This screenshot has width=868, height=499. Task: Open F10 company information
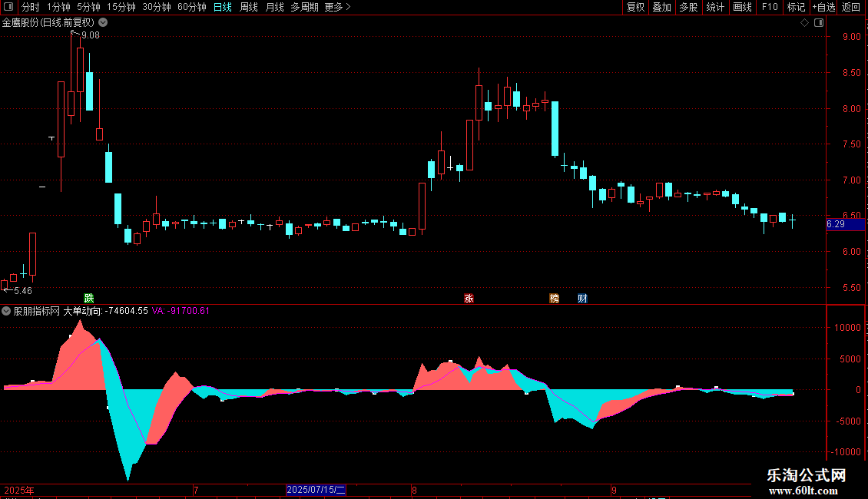click(770, 7)
